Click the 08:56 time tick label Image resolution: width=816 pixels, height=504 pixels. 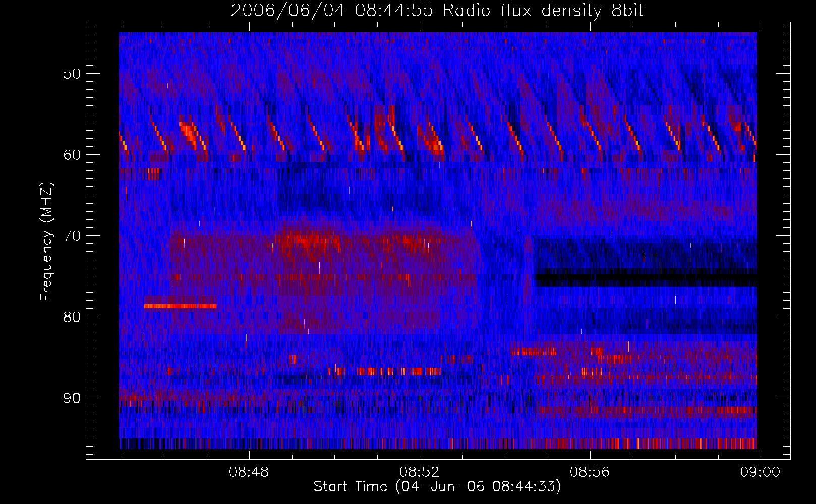click(x=590, y=472)
